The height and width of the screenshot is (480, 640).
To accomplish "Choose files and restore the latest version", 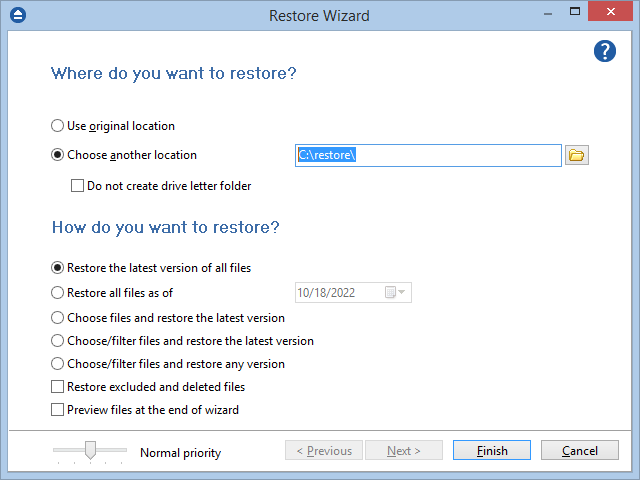I will [x=57, y=318].
